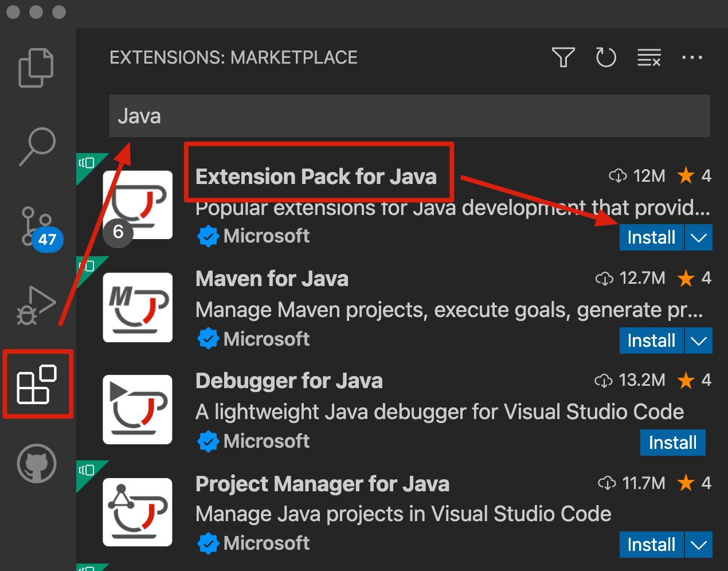
Task: Select the Extensions icon in activity bar
Action: click(37, 384)
